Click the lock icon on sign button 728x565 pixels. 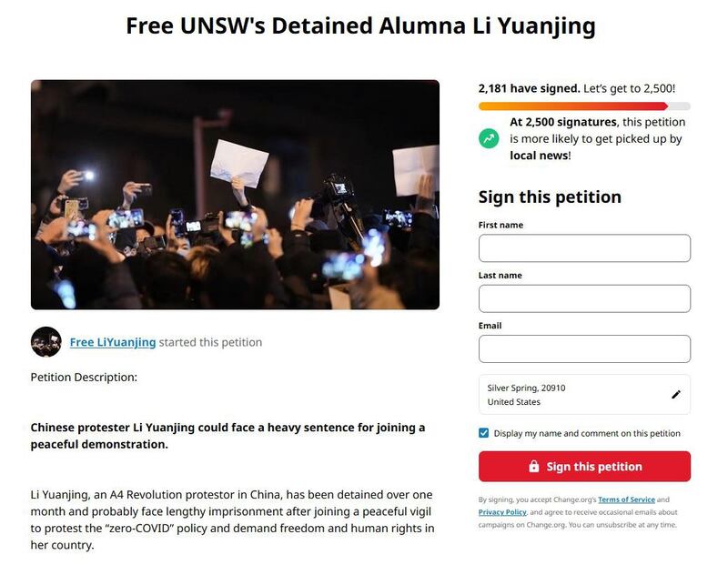pyautogui.click(x=534, y=467)
